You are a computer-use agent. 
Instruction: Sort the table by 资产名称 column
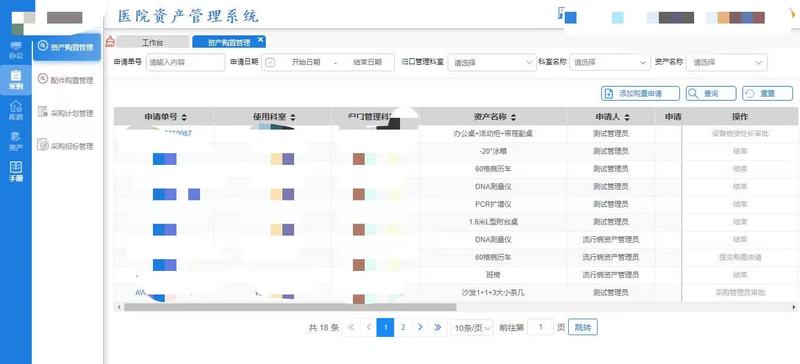pos(514,117)
